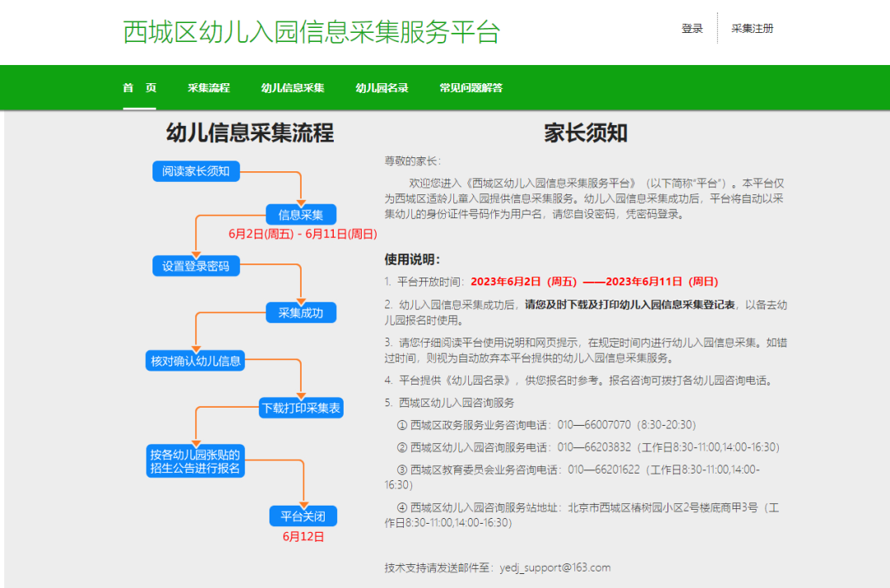Click the 设置登录密码 flow step

pyautogui.click(x=196, y=266)
